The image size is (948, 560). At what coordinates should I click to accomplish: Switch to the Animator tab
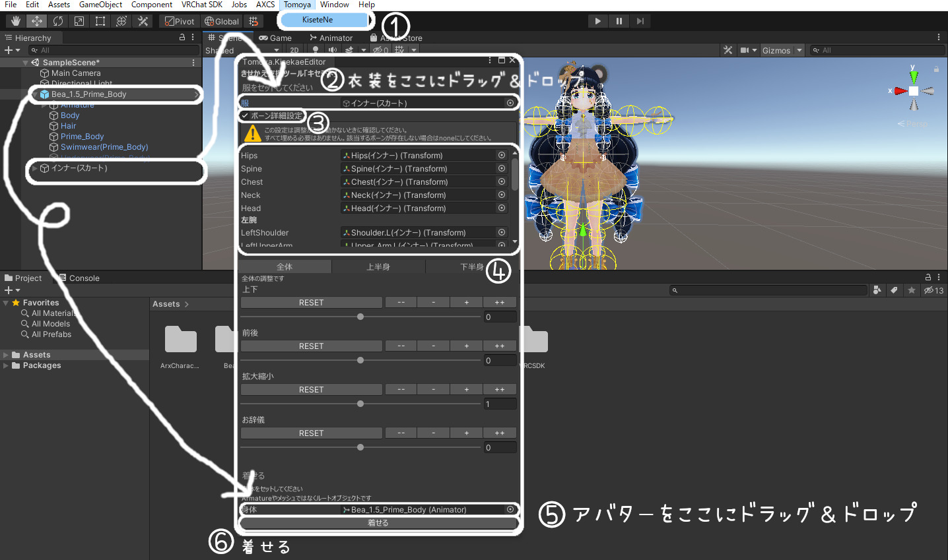tap(331, 38)
